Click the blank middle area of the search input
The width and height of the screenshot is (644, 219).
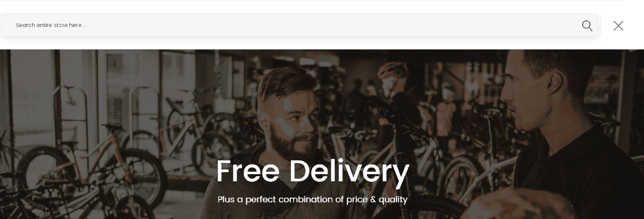[332, 25]
